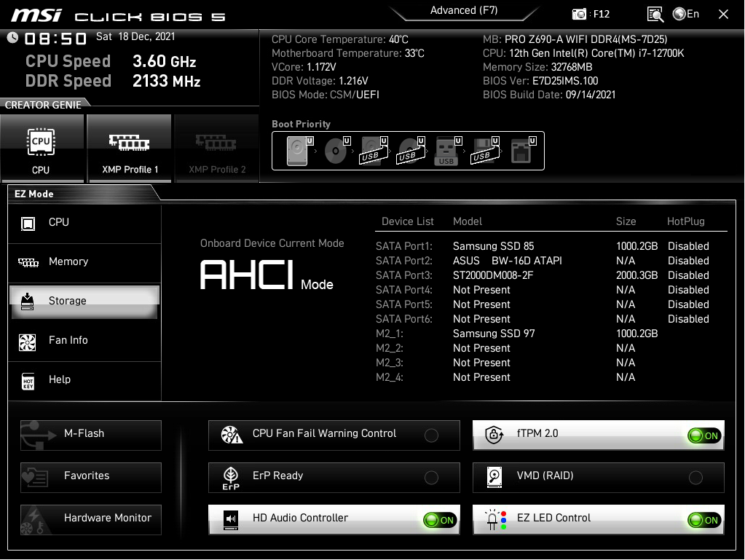Enable the VMD (RAID) toggle

point(695,478)
